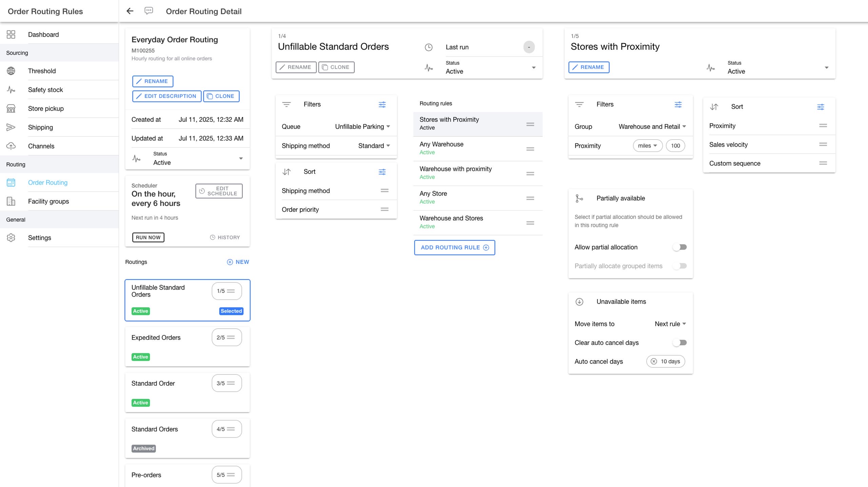Click RENAME for Stores with Proximity
868x487 pixels.
(589, 67)
